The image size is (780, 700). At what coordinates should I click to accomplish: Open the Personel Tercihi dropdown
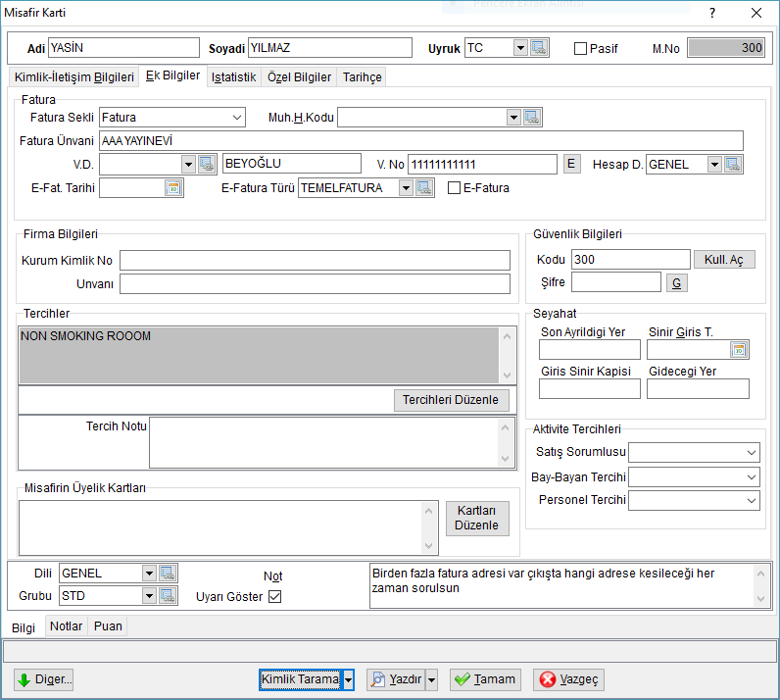694,500
